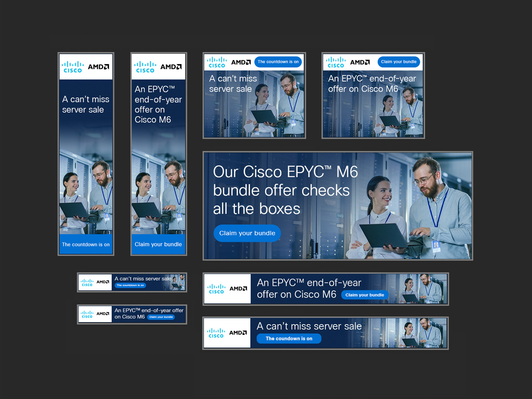Click 'A can't miss server sale' headline in square banner

coord(233,84)
